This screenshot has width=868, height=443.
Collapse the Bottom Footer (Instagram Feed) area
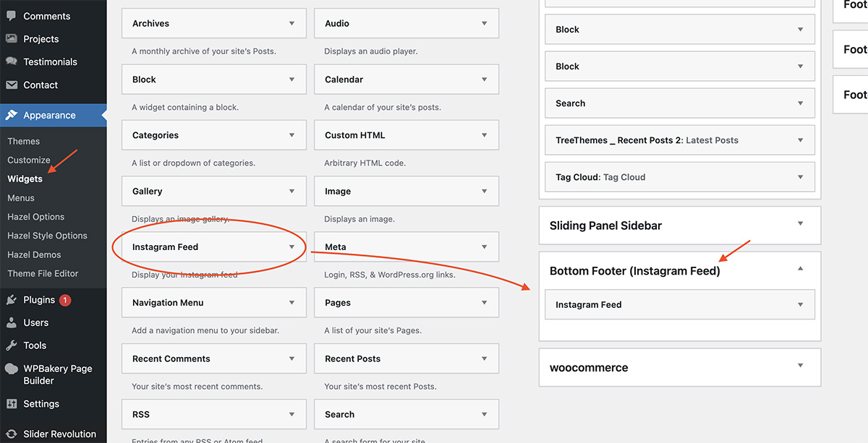point(800,269)
